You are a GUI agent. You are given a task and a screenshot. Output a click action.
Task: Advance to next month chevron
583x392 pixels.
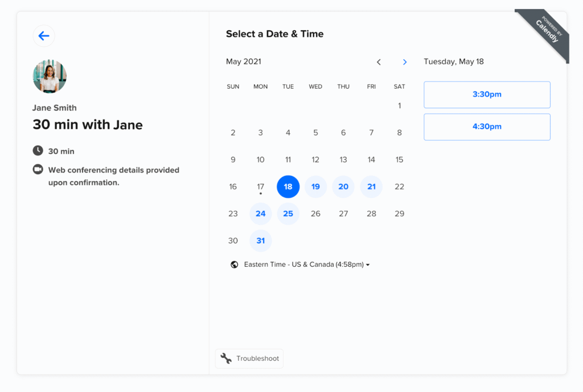point(405,62)
